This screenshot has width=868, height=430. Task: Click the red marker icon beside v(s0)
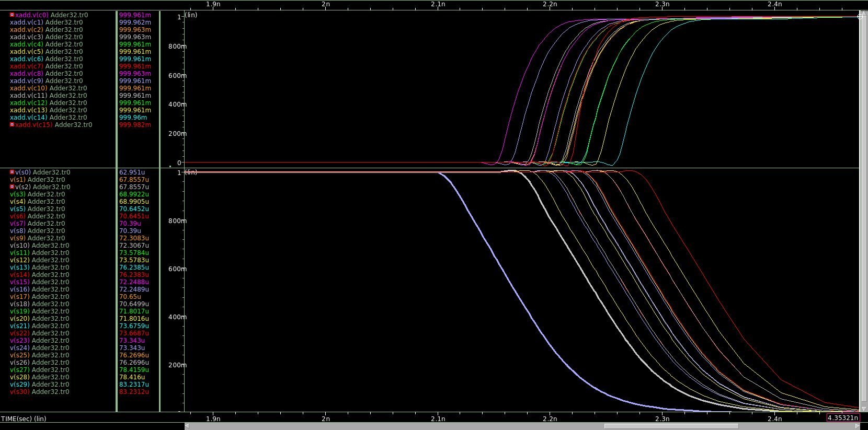(x=12, y=172)
